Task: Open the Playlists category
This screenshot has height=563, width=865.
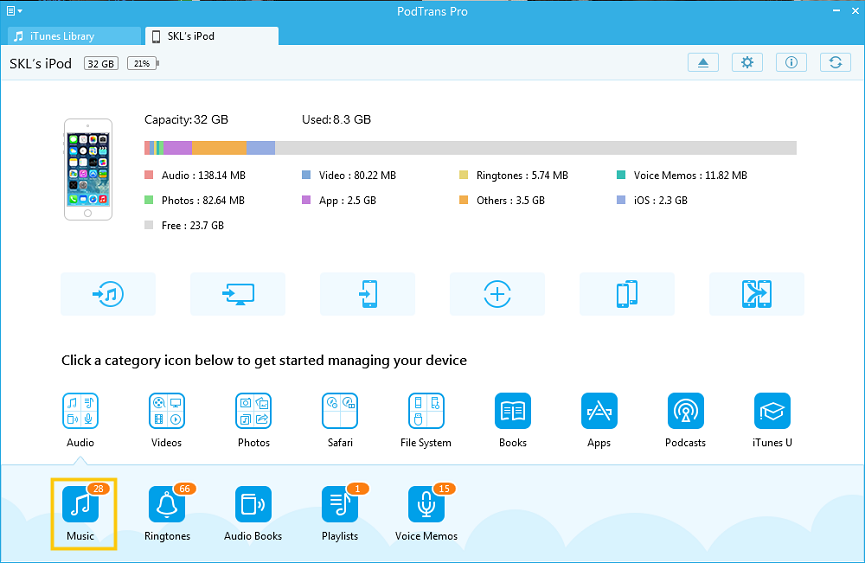Action: [340, 505]
